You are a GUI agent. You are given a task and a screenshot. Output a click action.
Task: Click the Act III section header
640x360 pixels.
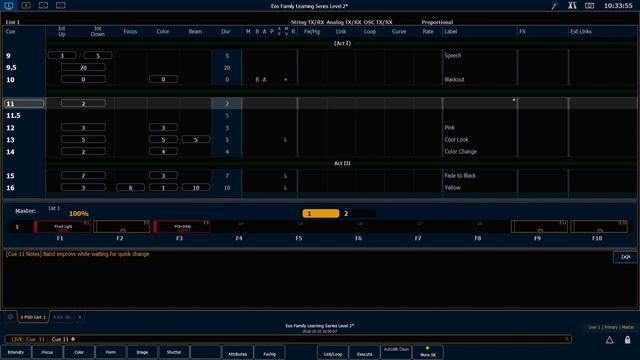click(342, 163)
